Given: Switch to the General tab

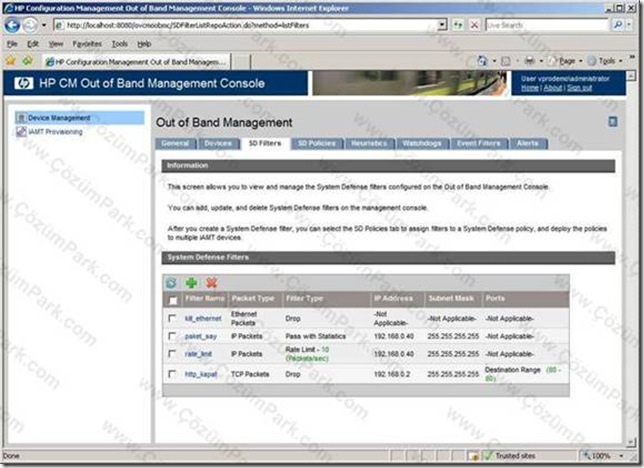Looking at the screenshot, I should pos(175,143).
